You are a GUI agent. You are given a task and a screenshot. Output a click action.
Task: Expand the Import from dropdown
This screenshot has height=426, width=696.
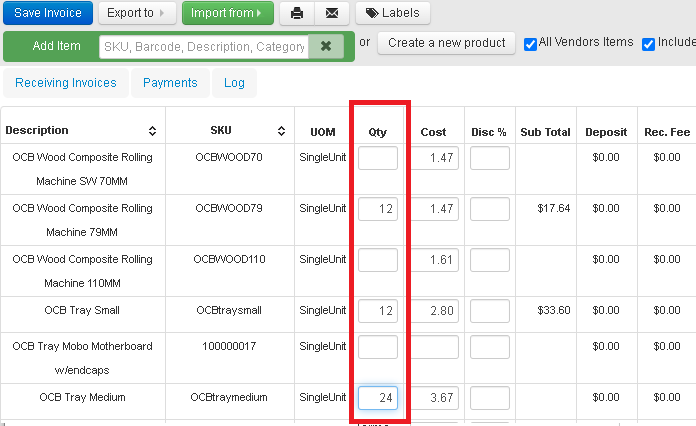tap(228, 13)
